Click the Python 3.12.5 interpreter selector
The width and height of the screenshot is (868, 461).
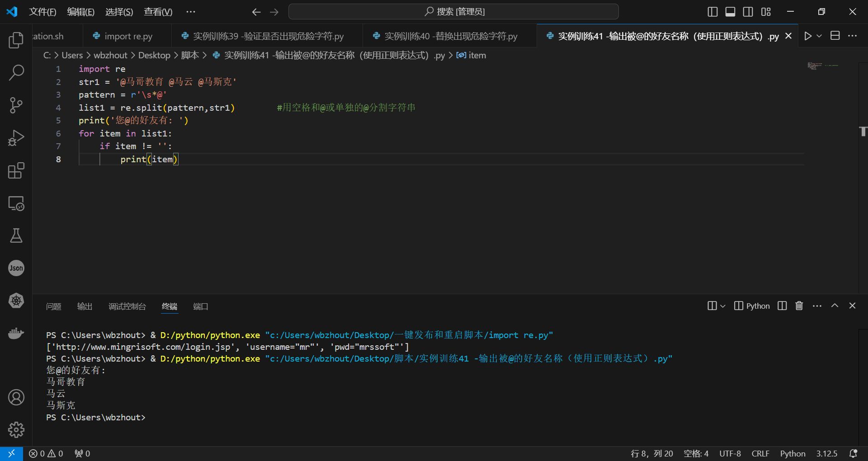[827, 453]
